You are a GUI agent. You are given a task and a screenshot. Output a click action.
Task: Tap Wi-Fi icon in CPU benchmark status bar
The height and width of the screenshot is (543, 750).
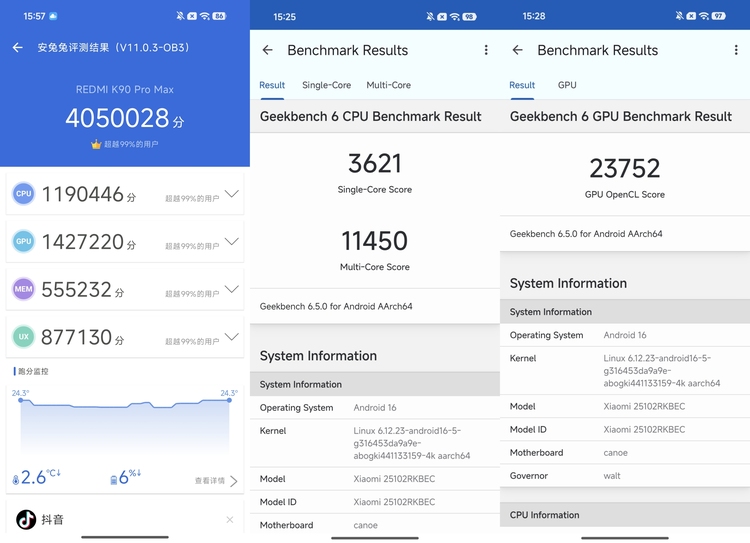coord(455,17)
